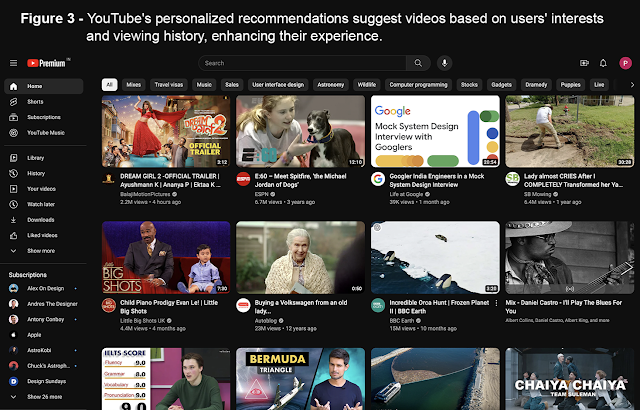
Task: Open Design Sundays subscription
Action: click(44, 381)
